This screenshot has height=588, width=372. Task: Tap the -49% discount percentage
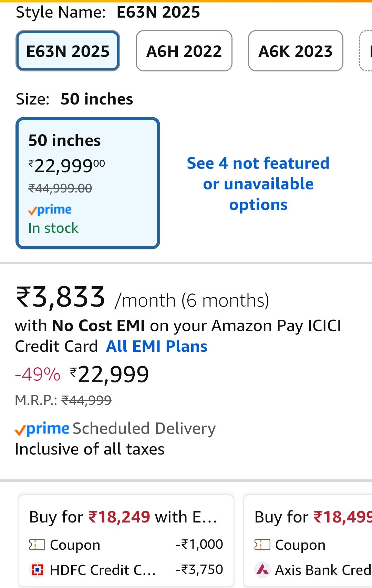coord(38,375)
